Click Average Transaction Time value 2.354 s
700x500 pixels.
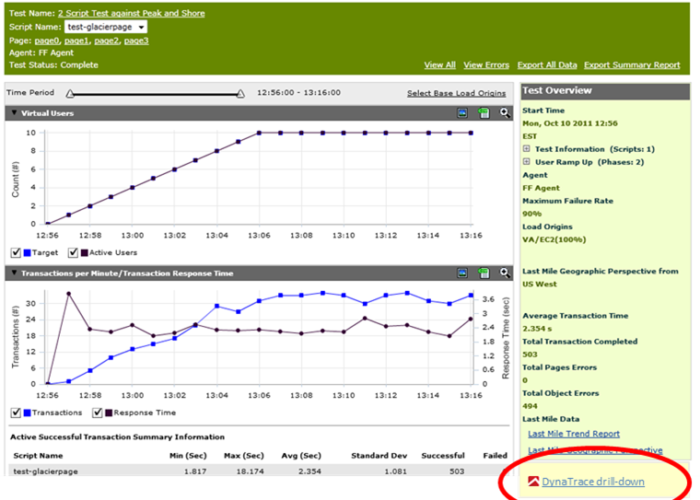[537, 328]
